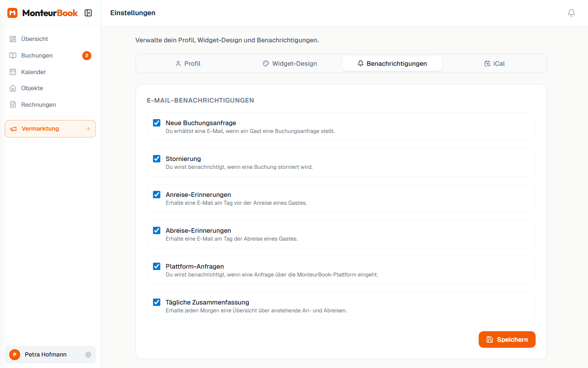
Task: Open the Widget-Design tab
Action: pos(290,63)
